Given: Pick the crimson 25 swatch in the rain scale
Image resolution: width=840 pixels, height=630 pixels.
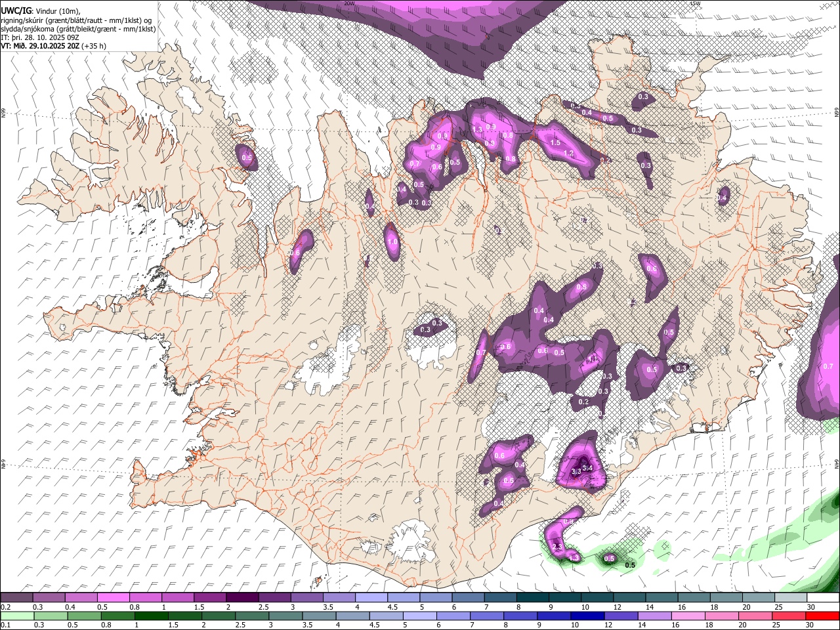Looking at the screenshot, I should (789, 616).
